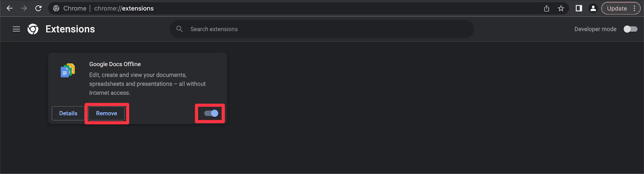The width and height of the screenshot is (644, 174).
Task: Click the browser forward arrow
Action: (24, 8)
